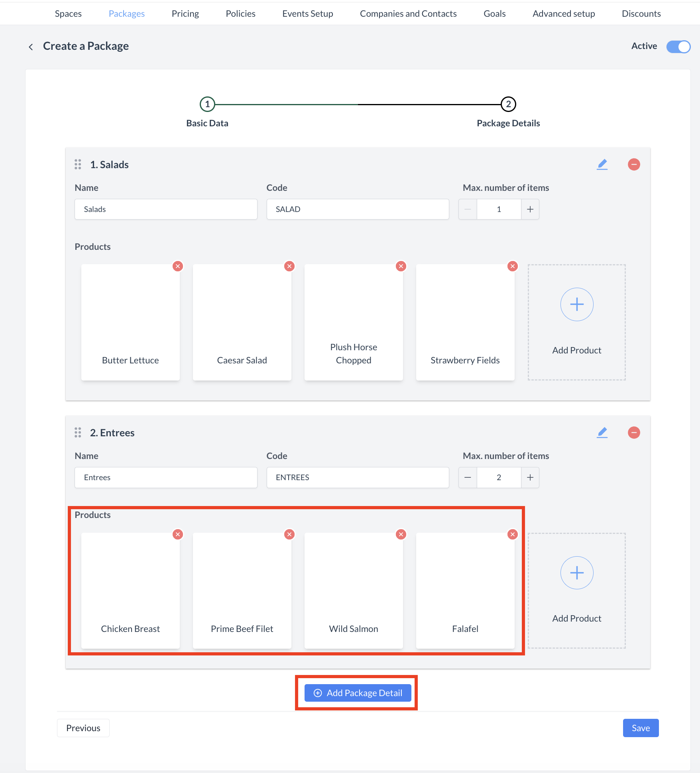Decrease Max. number of items for Entrees

468,477
